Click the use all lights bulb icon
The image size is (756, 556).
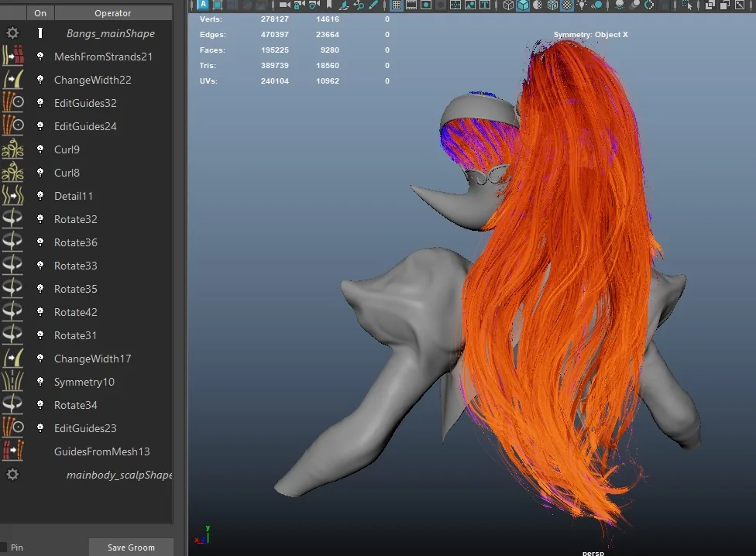[x=582, y=5]
